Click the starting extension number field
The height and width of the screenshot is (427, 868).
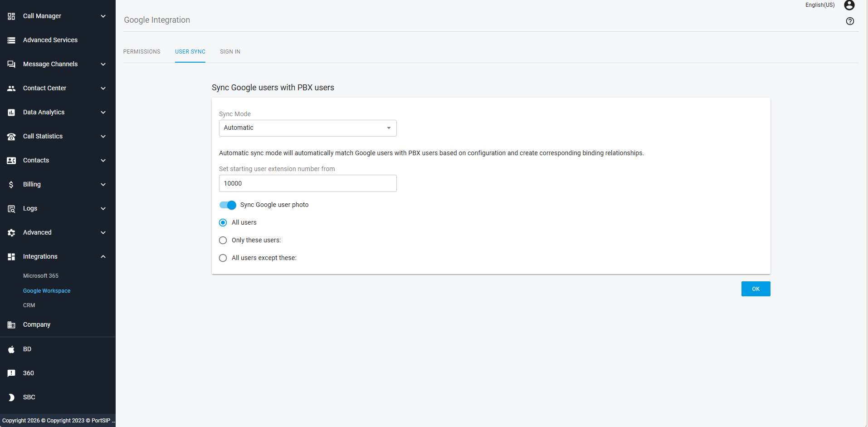(307, 183)
